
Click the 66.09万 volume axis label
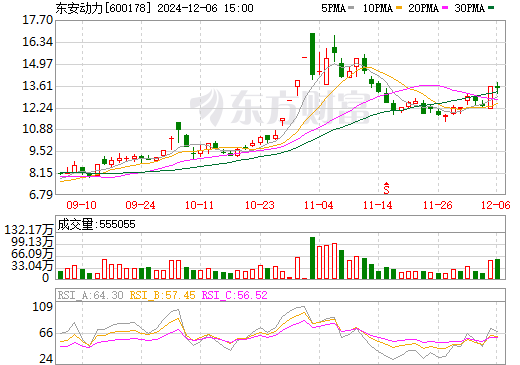[x=32, y=254]
